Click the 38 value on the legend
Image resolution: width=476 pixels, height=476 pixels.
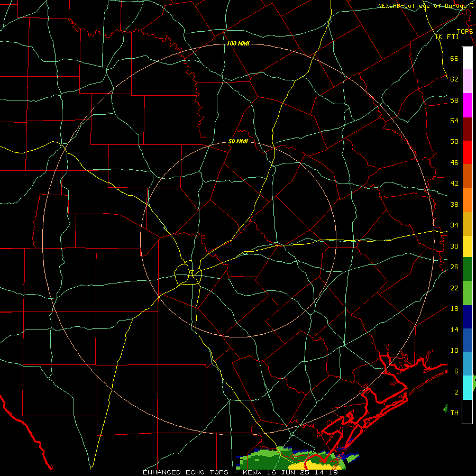coord(454,204)
